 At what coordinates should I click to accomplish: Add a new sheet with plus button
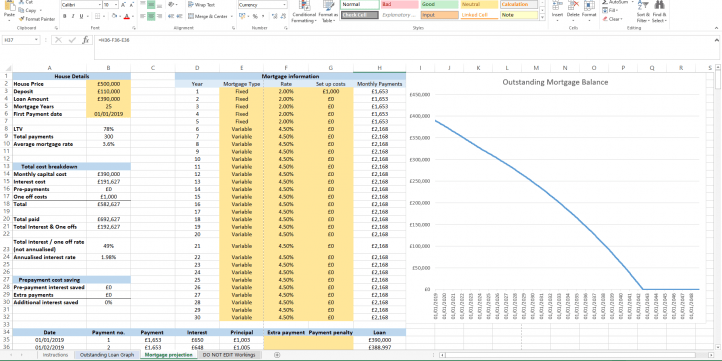point(277,355)
